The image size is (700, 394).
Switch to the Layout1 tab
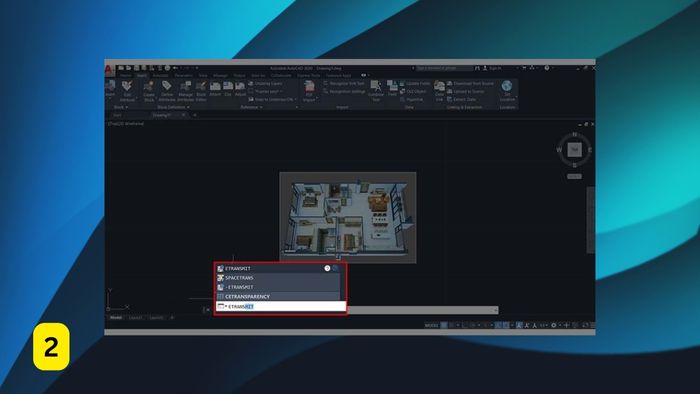(136, 318)
